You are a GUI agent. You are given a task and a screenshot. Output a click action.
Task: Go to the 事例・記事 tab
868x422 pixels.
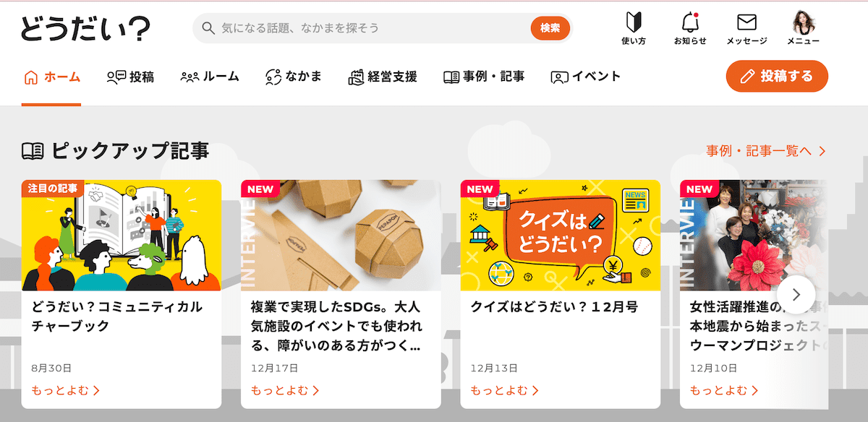coord(484,77)
